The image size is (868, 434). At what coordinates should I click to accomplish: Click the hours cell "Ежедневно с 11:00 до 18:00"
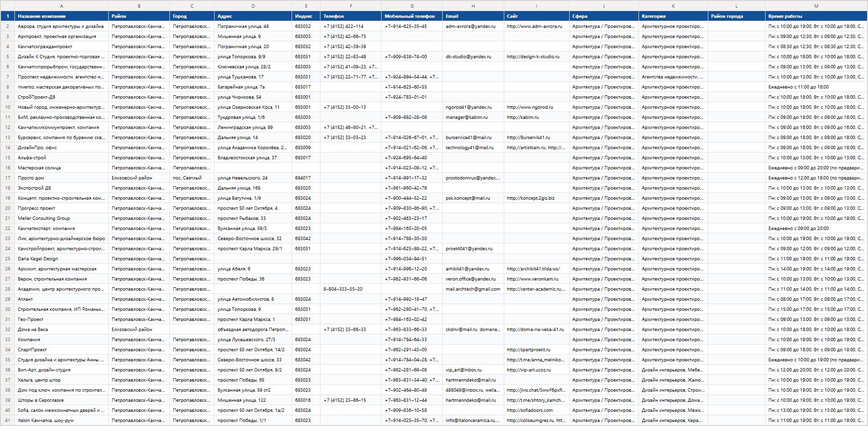pos(817,87)
